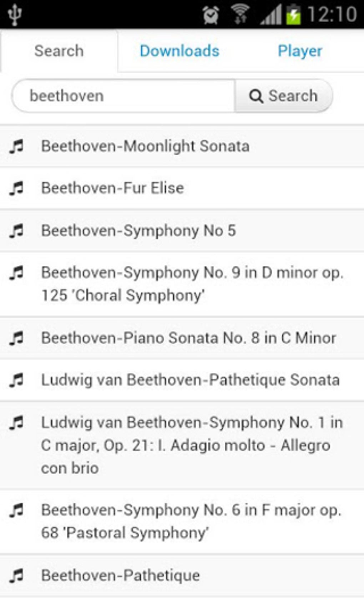Tap the Beethoven-Pathetique list entry

121,575
